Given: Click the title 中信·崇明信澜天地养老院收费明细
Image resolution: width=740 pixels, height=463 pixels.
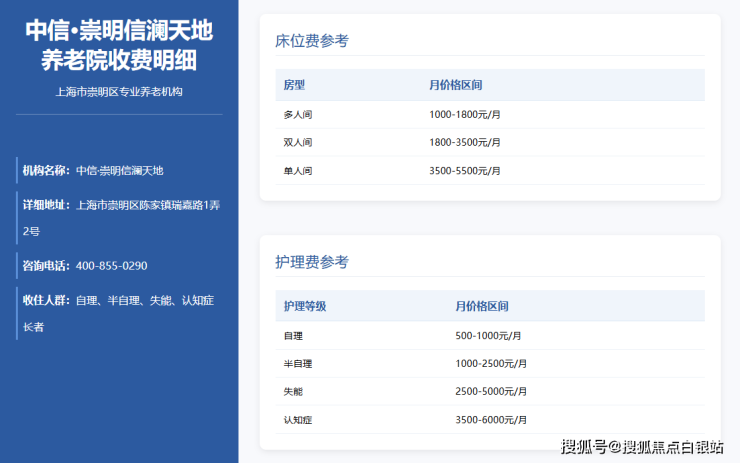Looking at the screenshot, I should pos(119,45).
